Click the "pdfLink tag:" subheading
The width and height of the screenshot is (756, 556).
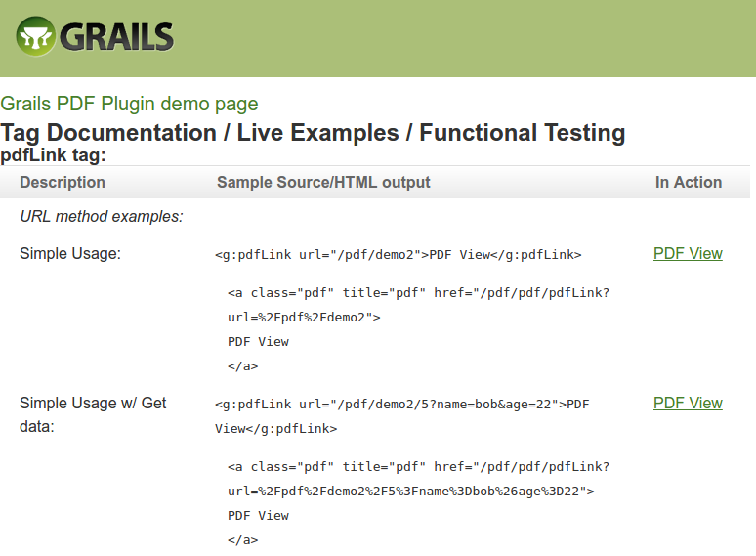(x=53, y=154)
